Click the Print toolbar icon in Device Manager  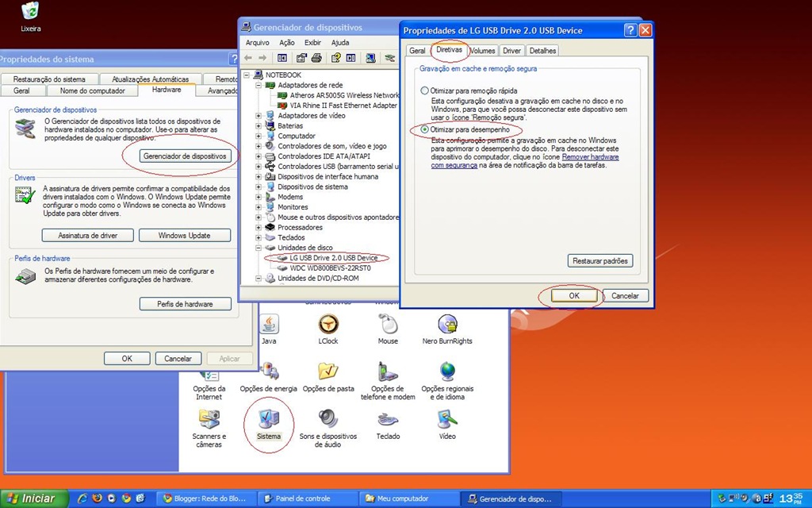click(x=316, y=58)
